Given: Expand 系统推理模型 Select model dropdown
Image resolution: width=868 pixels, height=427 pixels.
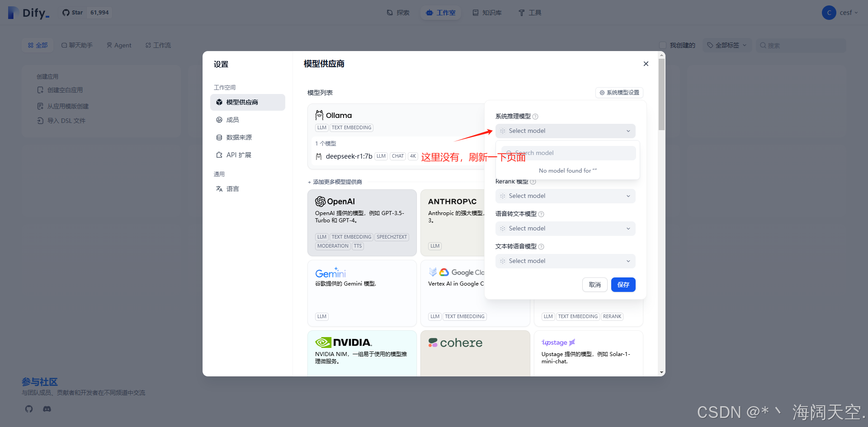Looking at the screenshot, I should (x=566, y=131).
